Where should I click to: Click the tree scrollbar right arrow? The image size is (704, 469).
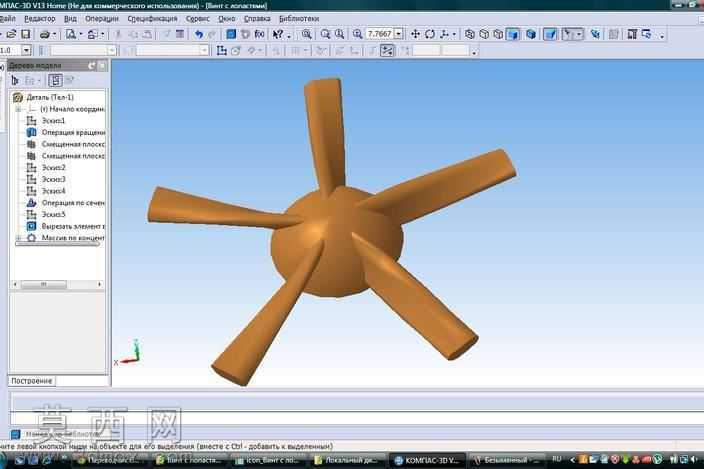point(100,285)
